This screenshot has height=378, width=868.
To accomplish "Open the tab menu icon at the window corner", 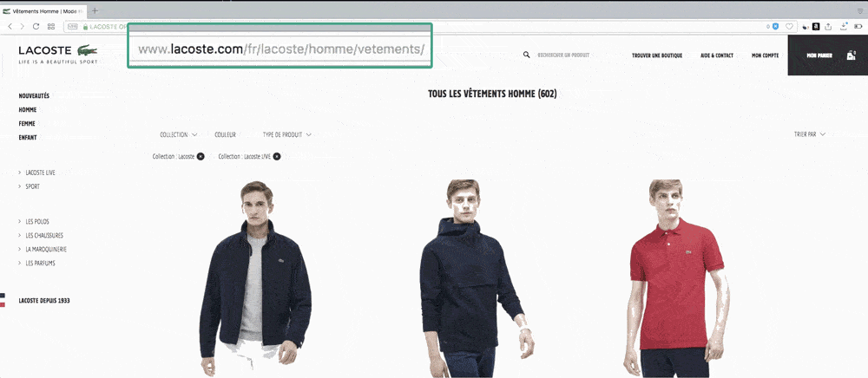I will [x=860, y=10].
